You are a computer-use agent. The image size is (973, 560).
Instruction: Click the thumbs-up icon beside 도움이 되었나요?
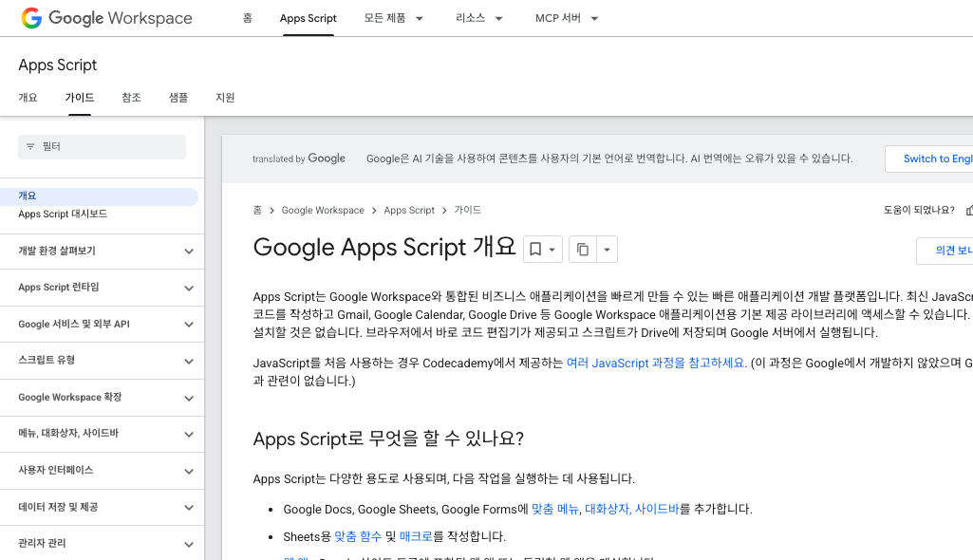969,210
